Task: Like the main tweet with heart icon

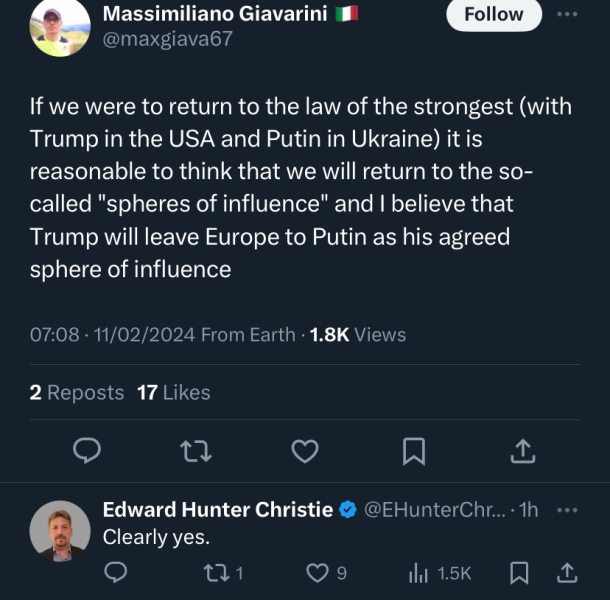Action: tap(304, 452)
